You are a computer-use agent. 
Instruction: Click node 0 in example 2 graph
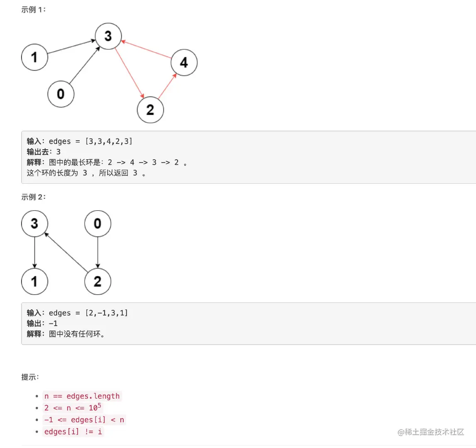98,224
